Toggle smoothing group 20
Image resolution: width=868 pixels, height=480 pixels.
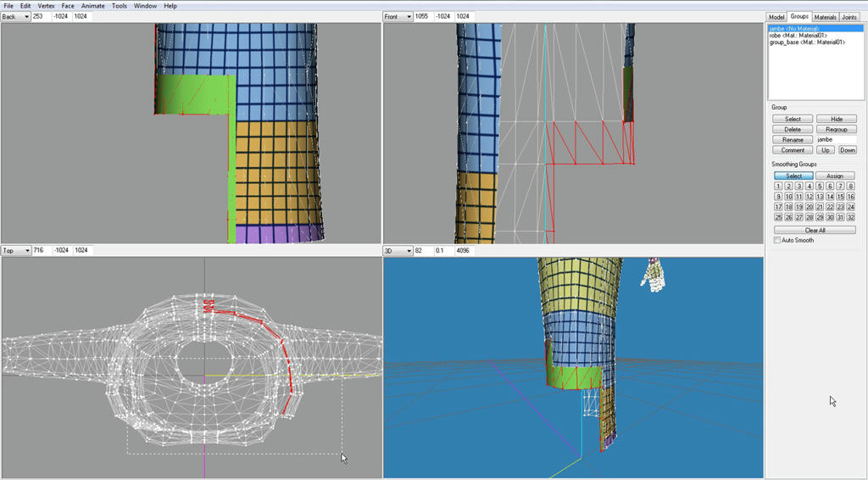point(810,207)
